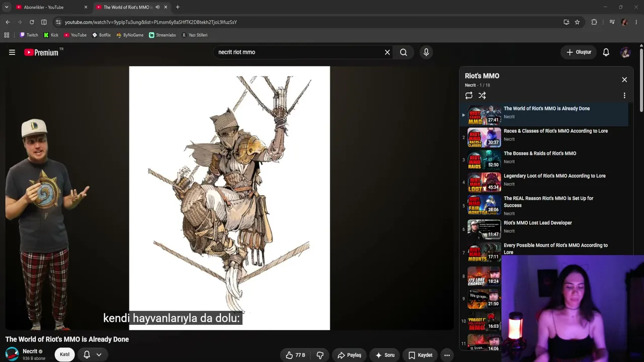Play 'Riot's MMO Lost Lead Developer' thumbnail
The height and width of the screenshot is (362, 644).
click(484, 229)
